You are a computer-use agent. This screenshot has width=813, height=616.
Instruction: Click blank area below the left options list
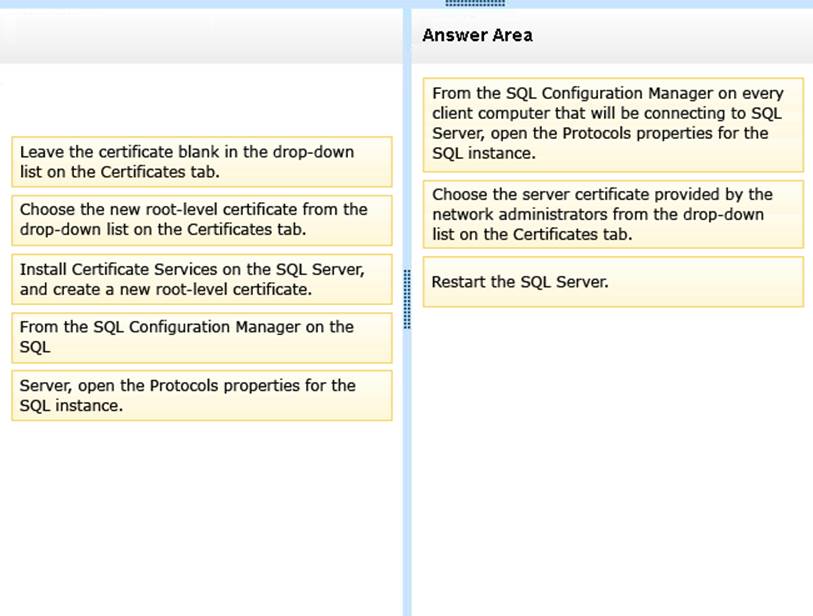(x=200, y=510)
